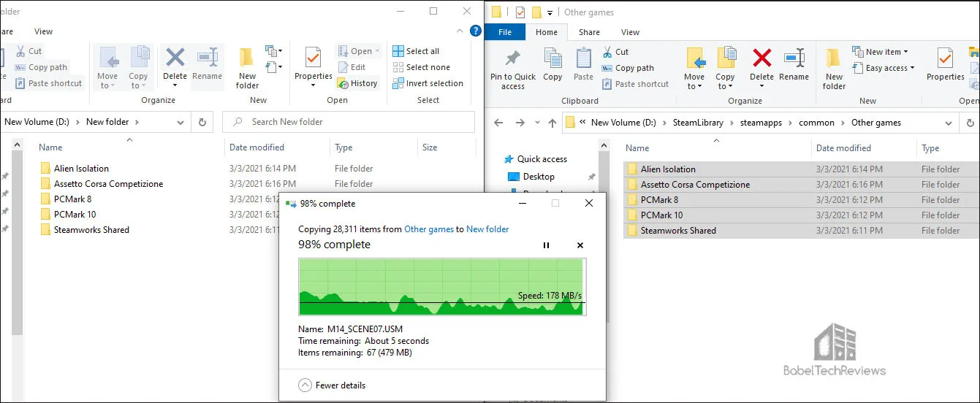The height and width of the screenshot is (403, 980).
Task: Go back in the right window
Action: [x=499, y=123]
